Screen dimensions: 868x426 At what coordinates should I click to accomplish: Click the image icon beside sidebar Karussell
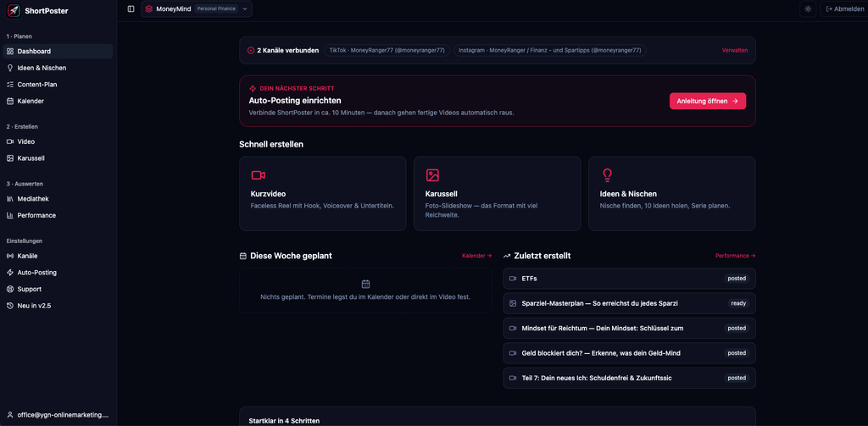[10, 158]
